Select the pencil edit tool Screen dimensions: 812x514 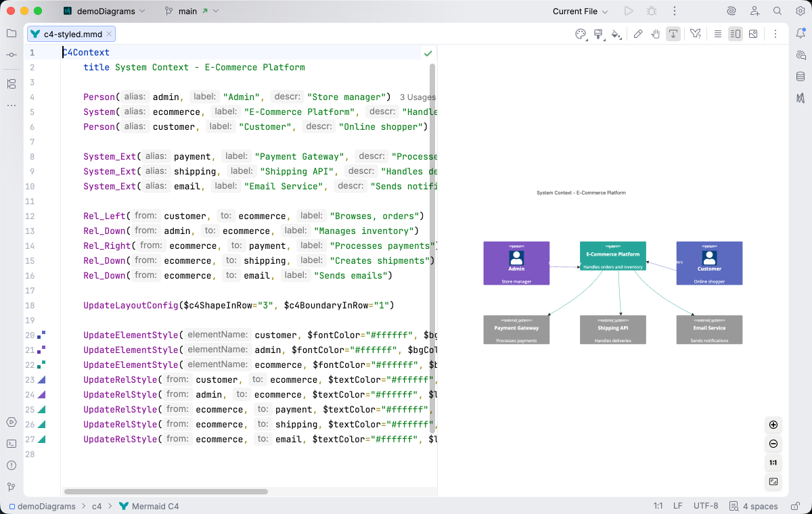[638, 34]
